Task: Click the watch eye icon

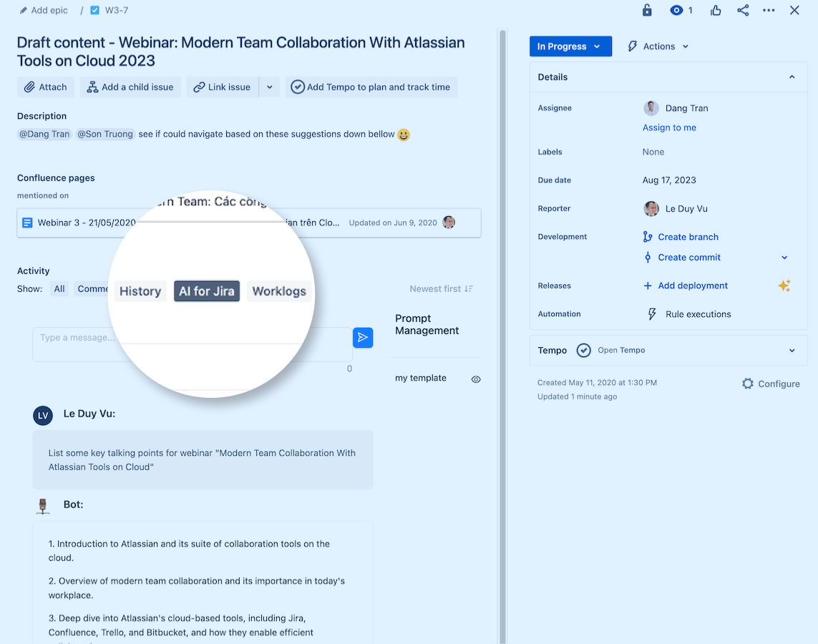Action: (676, 10)
